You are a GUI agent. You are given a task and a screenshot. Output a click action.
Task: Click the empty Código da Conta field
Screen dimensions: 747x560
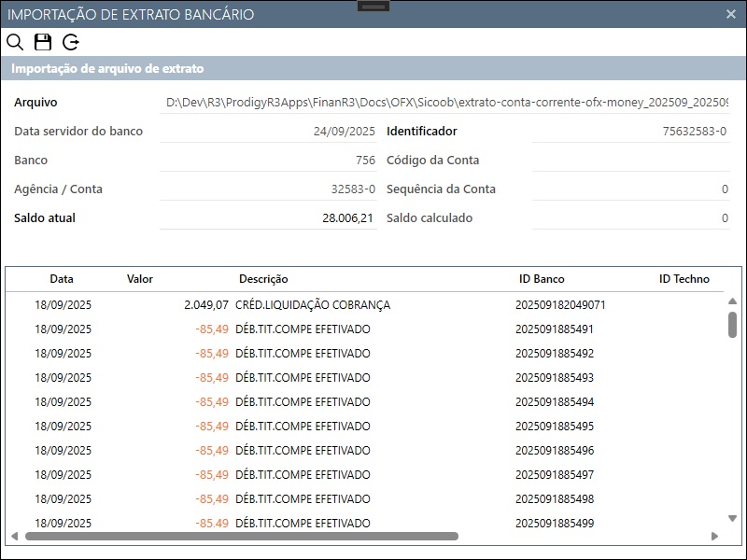pyautogui.click(x=631, y=160)
